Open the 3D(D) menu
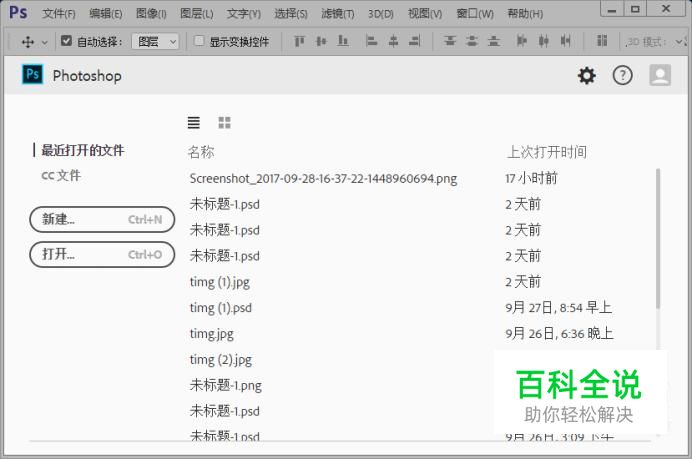This screenshot has height=459, width=692. [380, 14]
